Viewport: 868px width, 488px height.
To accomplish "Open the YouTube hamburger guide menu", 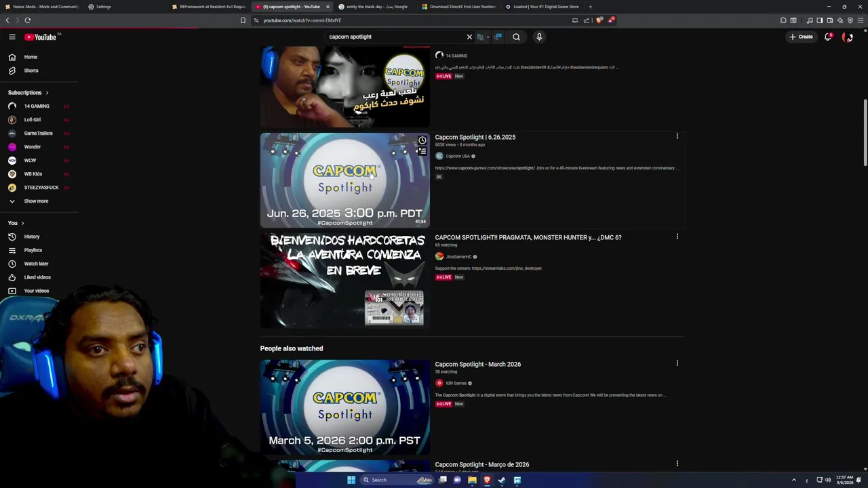I will 12,37.
